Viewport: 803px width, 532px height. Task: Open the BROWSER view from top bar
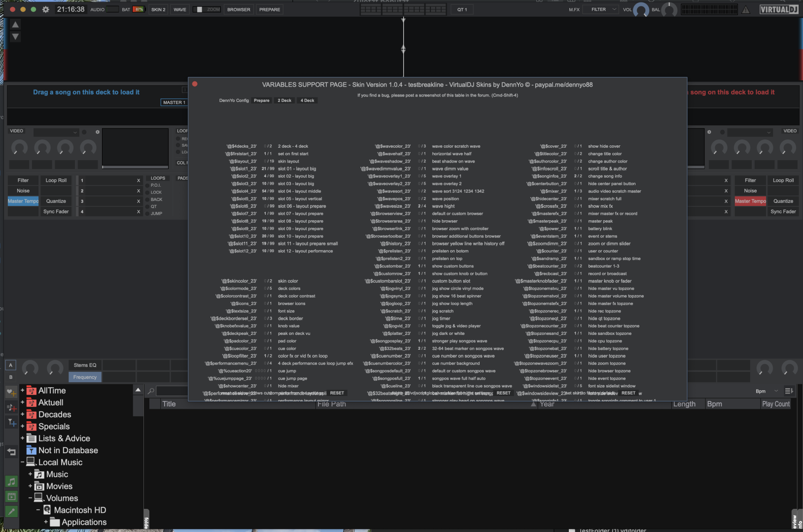coord(239,9)
